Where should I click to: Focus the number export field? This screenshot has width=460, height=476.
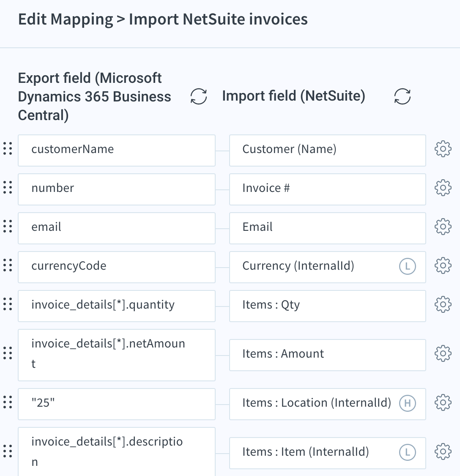pyautogui.click(x=117, y=189)
